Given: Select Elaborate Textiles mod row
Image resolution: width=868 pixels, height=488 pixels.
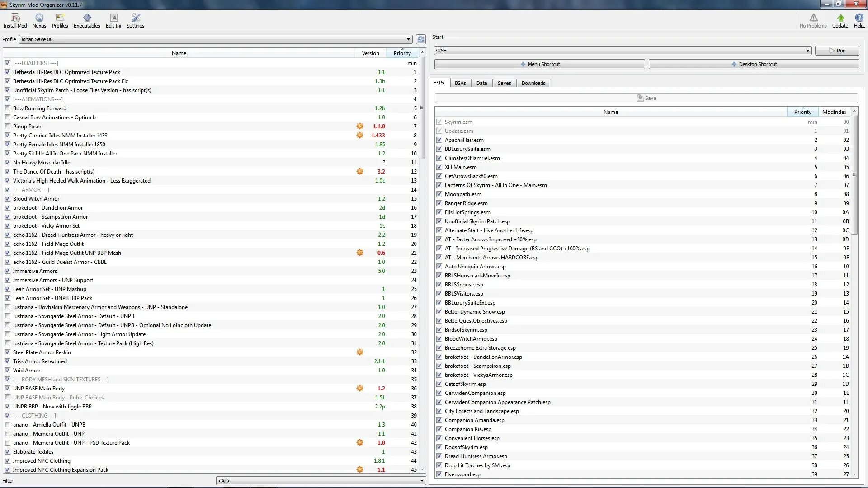Looking at the screenshot, I should [x=211, y=452].
